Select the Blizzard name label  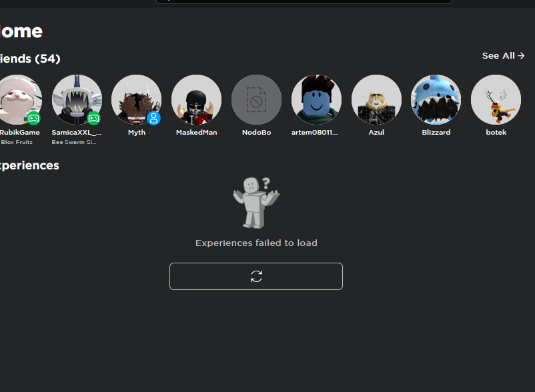436,132
